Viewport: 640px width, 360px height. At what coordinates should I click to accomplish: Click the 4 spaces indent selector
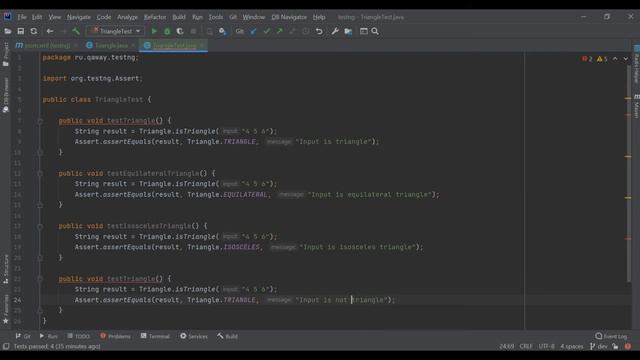pyautogui.click(x=571, y=346)
